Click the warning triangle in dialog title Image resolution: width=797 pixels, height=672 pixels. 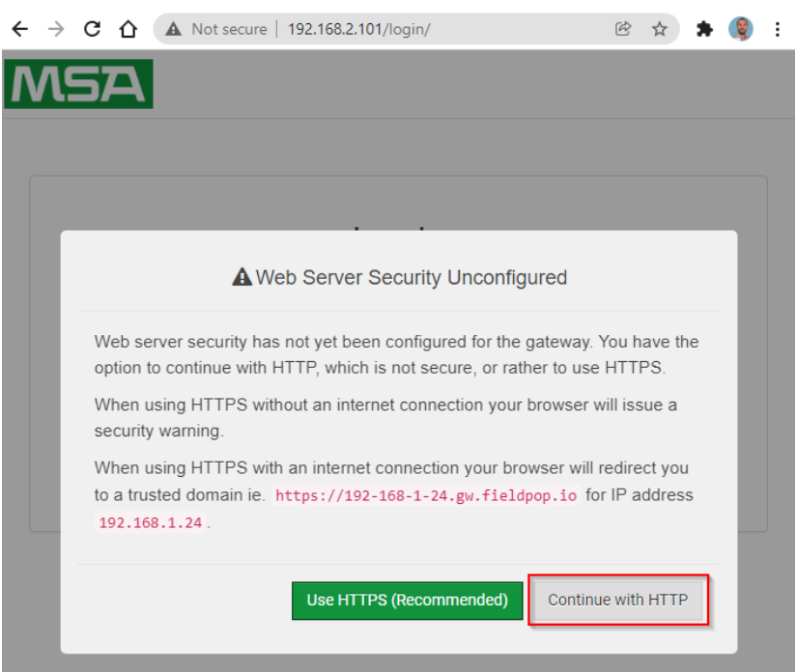pyautogui.click(x=242, y=277)
